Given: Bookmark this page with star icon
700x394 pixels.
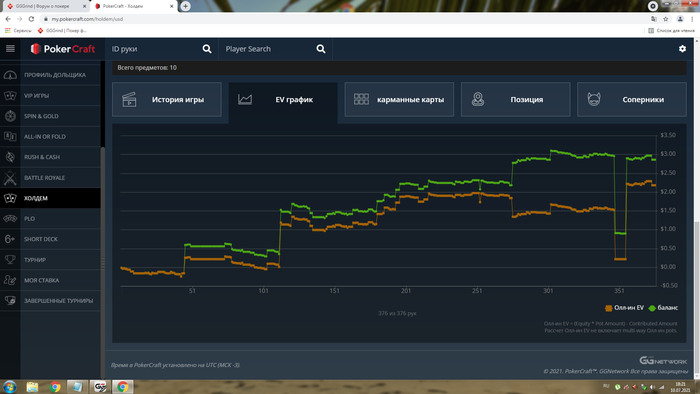Looking at the screenshot, I should point(666,19).
